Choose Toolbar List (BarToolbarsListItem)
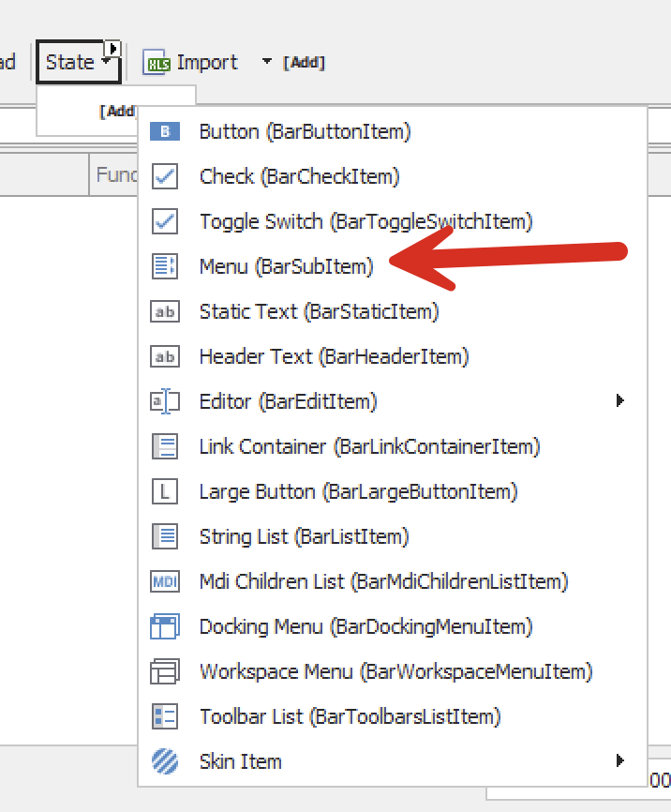Screen dimensions: 671x812 click(x=350, y=717)
